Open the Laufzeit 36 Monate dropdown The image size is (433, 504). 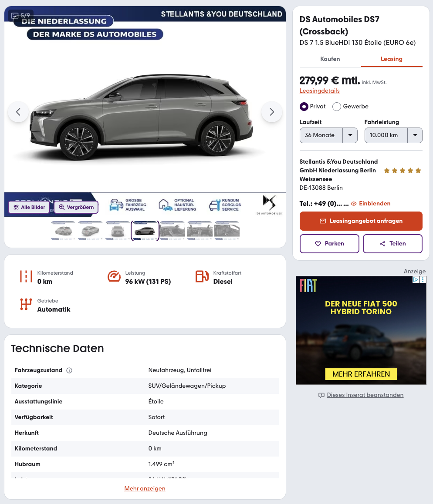tap(328, 135)
